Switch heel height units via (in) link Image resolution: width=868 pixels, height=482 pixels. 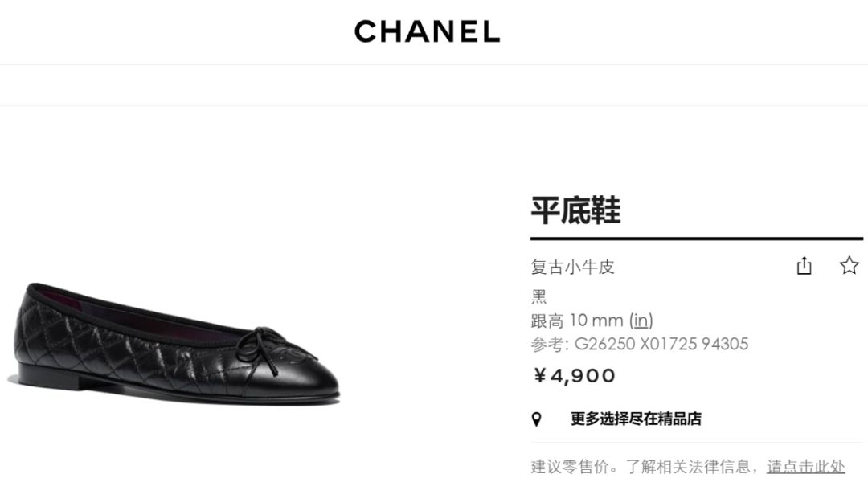pos(641,320)
